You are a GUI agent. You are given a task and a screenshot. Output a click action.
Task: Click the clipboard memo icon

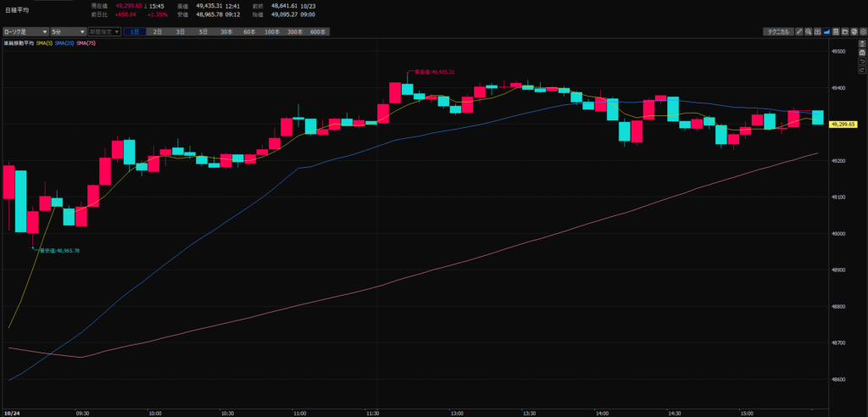click(x=836, y=31)
